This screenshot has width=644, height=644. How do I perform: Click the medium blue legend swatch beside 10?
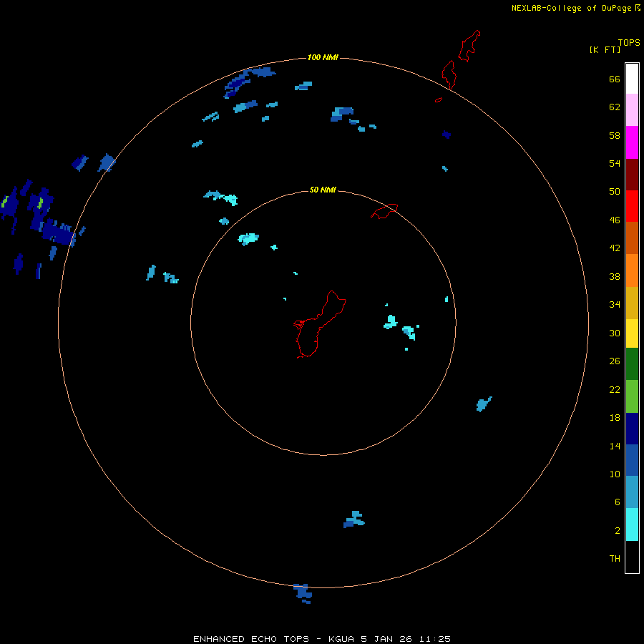point(632,460)
